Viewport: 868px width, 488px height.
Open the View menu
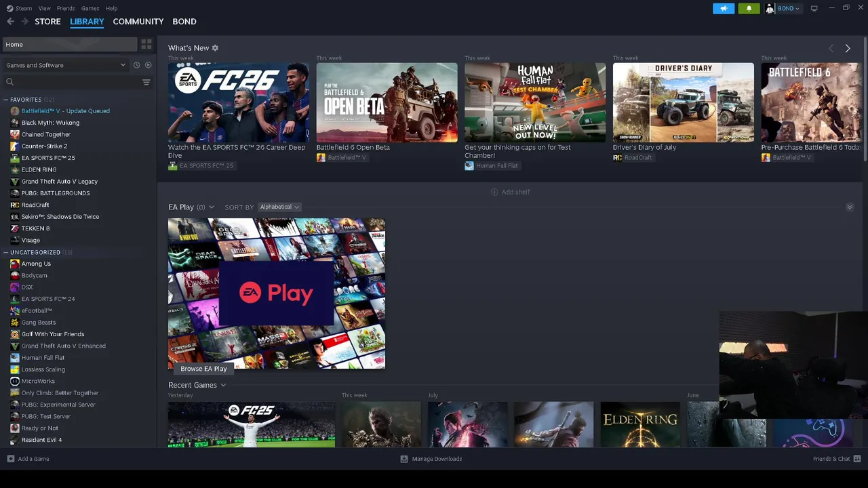coord(45,8)
